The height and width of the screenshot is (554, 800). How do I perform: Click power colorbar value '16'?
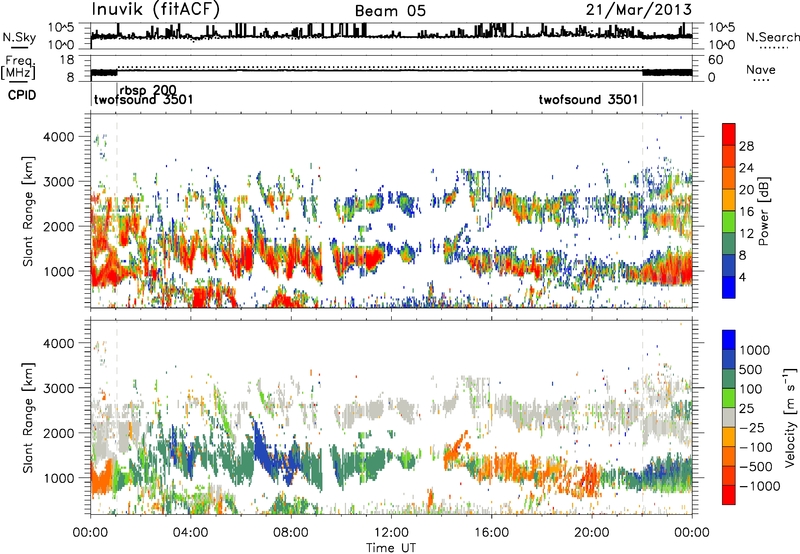pos(746,212)
